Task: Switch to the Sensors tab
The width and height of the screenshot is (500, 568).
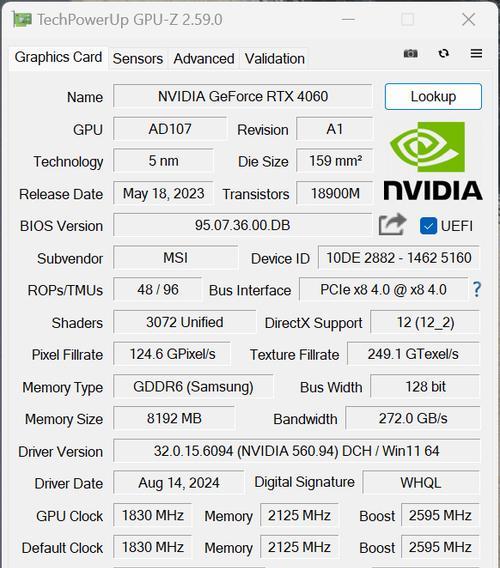Action: [138, 59]
